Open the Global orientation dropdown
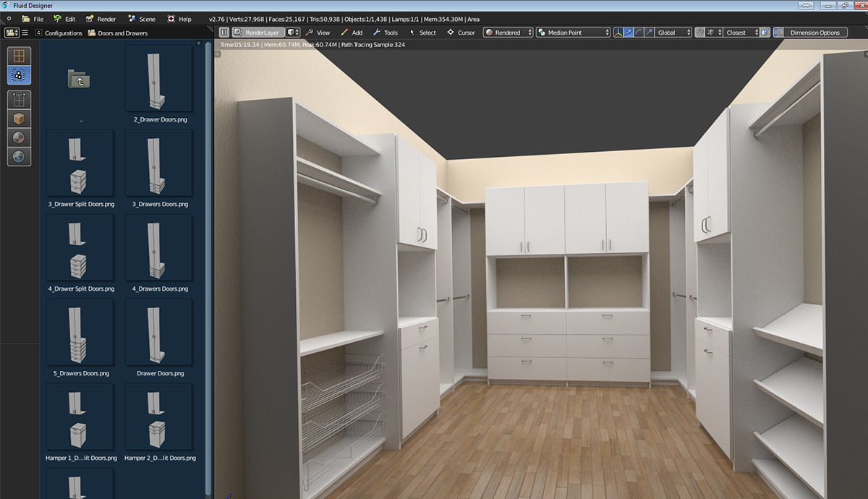Viewport: 868px width, 499px height. pos(673,33)
